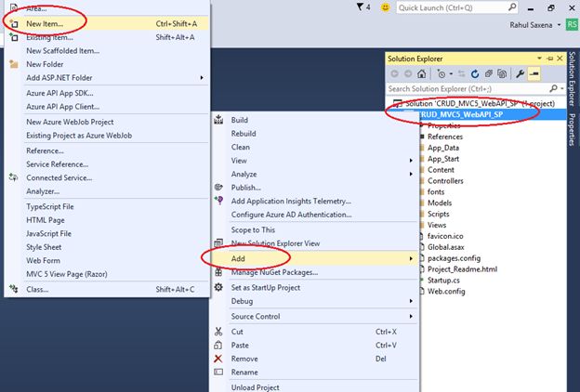Open the Properties side tab
Viewport: 580px width, 392px height.
pyautogui.click(x=572, y=129)
